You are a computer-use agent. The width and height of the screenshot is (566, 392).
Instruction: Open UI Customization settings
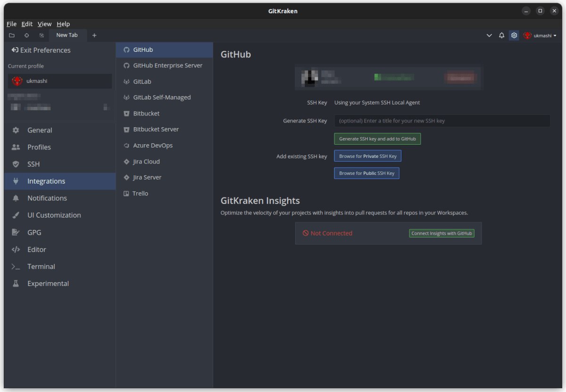[60, 215]
